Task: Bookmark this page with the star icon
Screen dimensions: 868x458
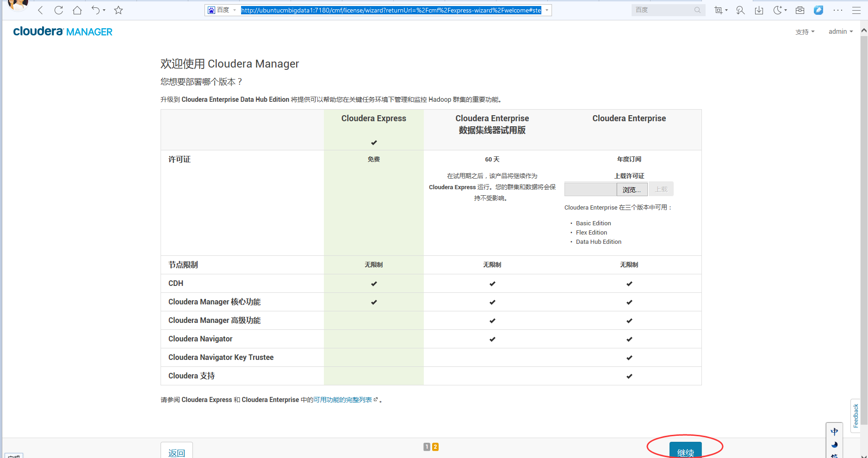Action: pos(118,10)
